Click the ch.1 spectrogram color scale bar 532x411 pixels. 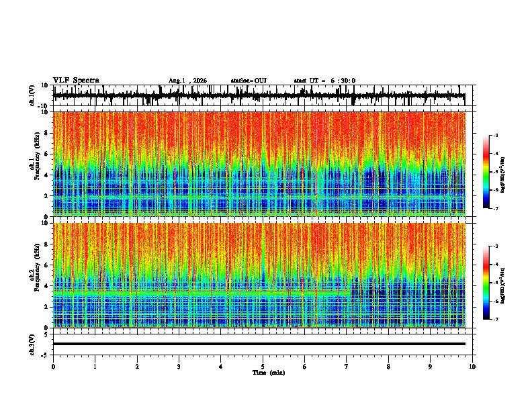(x=486, y=172)
